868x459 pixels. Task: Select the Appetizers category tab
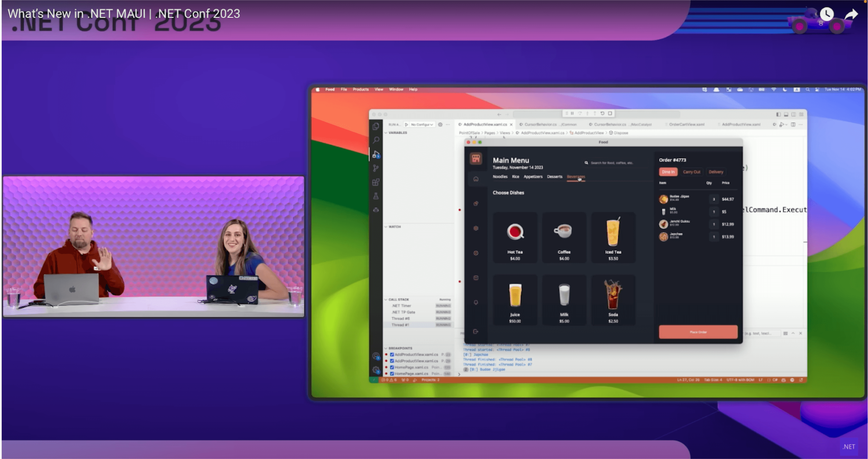coord(533,177)
